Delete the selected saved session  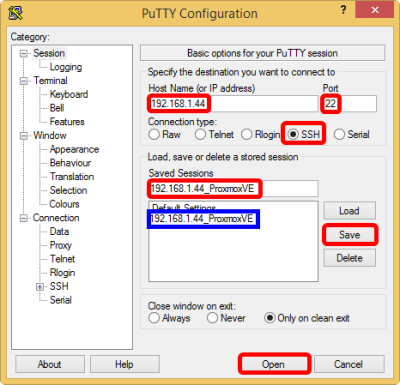pos(349,258)
